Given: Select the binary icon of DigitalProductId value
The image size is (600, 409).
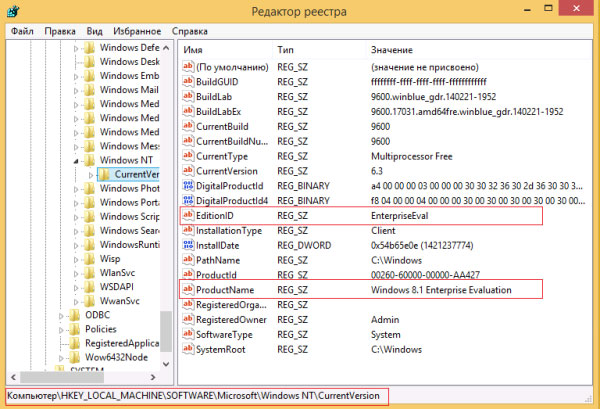Looking at the screenshot, I should (x=188, y=186).
